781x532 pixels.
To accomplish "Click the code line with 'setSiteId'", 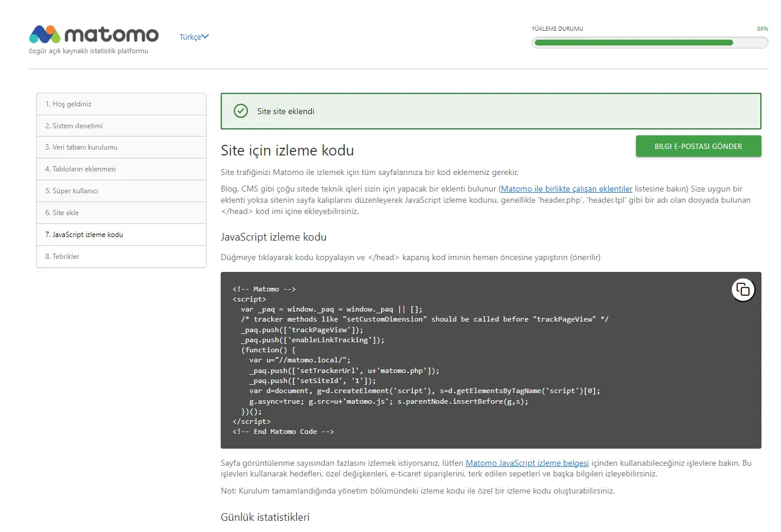I will pyautogui.click(x=312, y=381).
